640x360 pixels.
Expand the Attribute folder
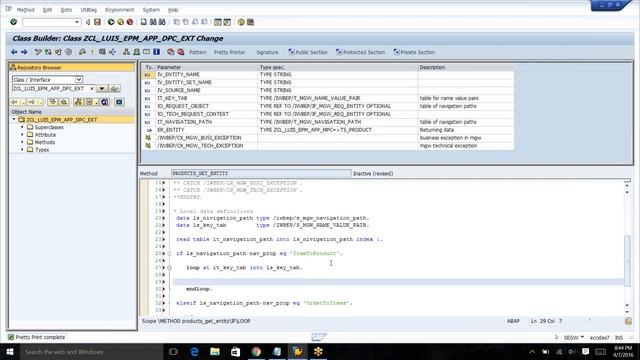22,135
